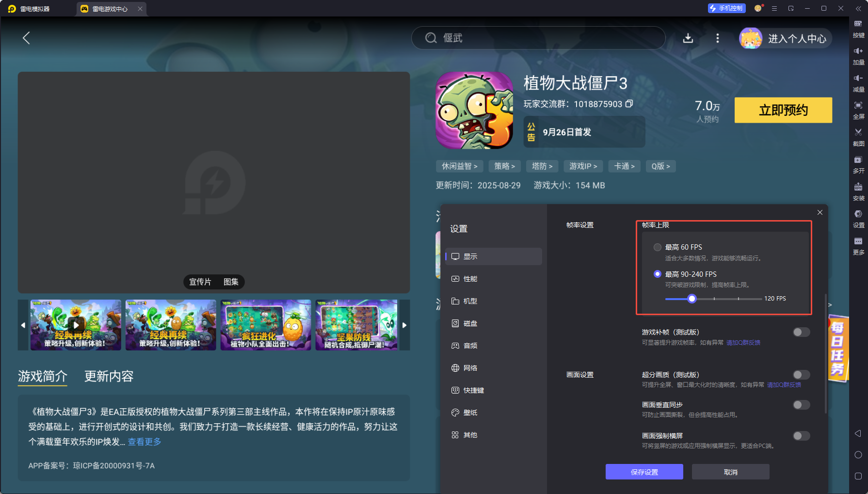Copy player group number 1018875903

pyautogui.click(x=629, y=104)
